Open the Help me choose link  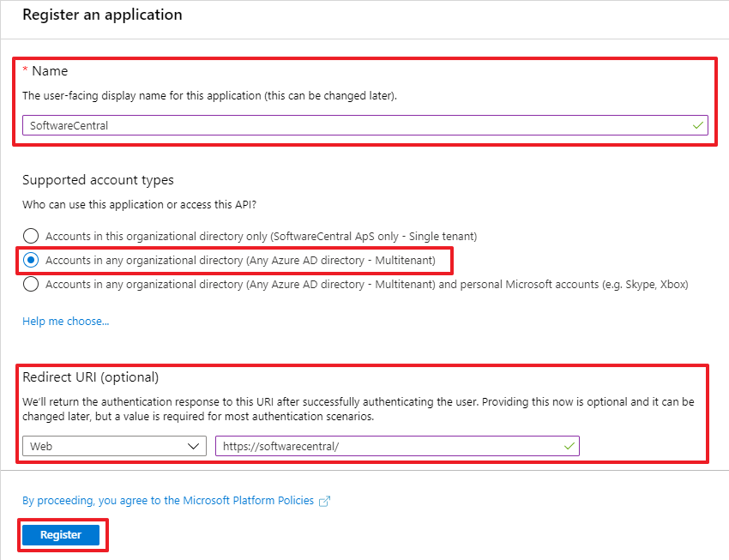tap(66, 322)
